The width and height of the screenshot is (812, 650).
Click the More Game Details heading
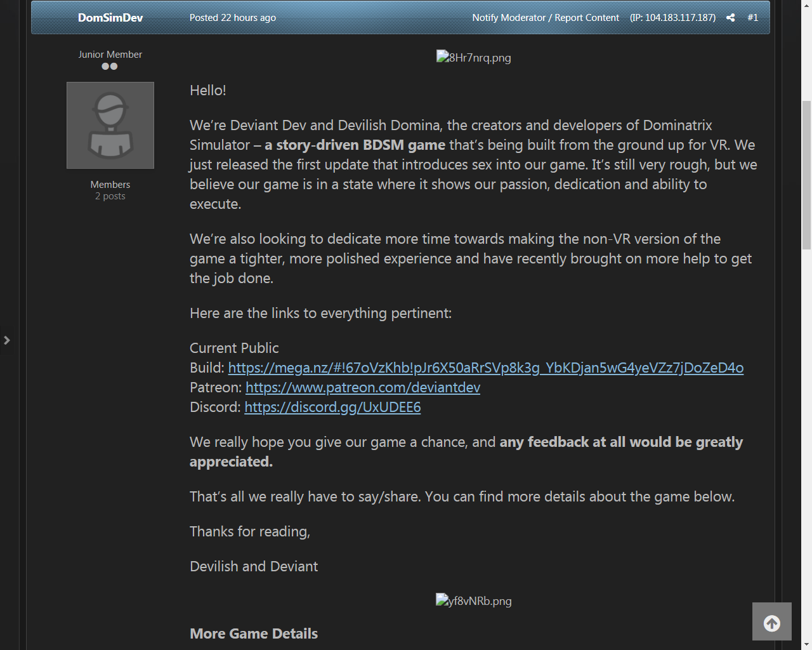tap(254, 633)
